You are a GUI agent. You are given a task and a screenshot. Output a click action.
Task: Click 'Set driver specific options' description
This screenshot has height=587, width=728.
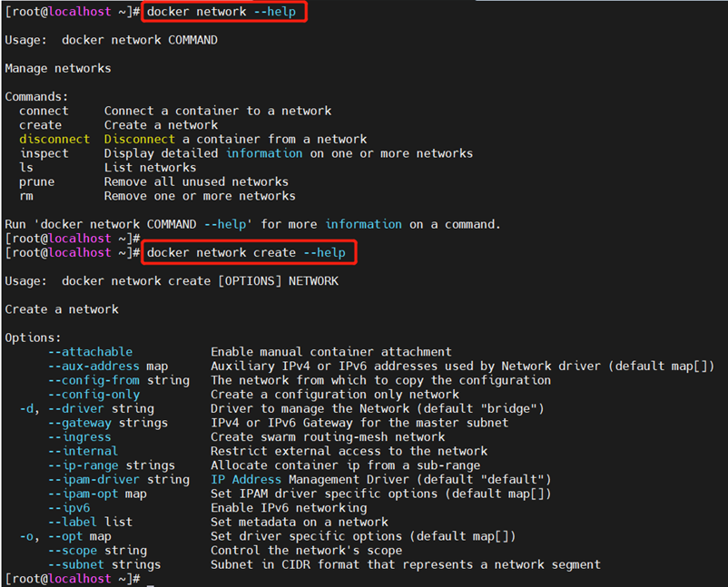(363, 536)
